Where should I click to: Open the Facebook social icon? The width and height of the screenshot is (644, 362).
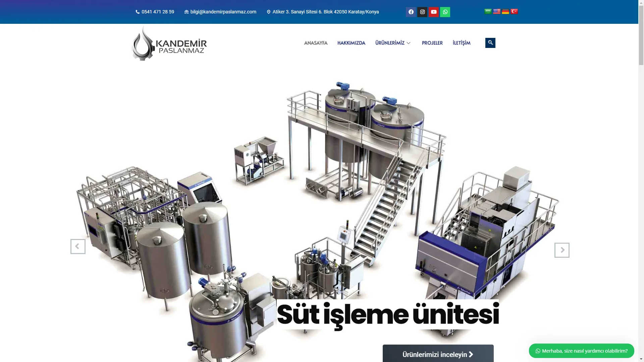(411, 12)
